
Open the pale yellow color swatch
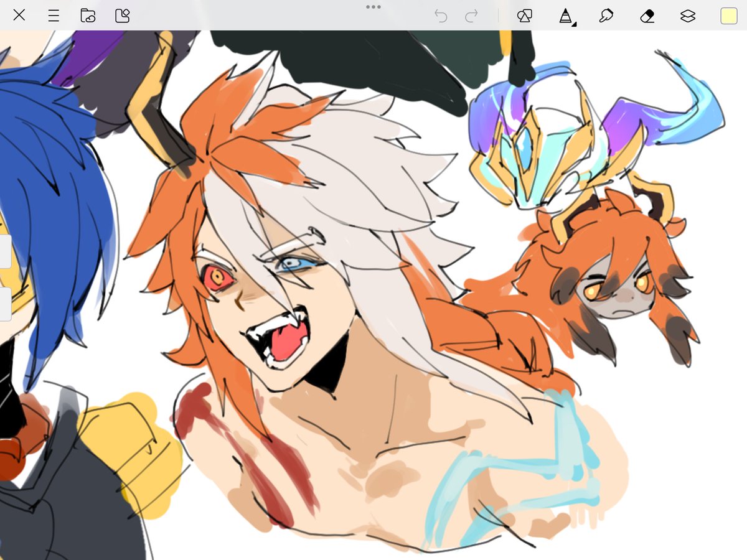point(729,16)
